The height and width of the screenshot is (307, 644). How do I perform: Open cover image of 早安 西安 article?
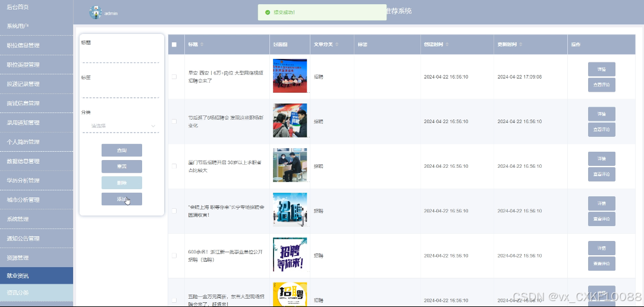coord(290,76)
